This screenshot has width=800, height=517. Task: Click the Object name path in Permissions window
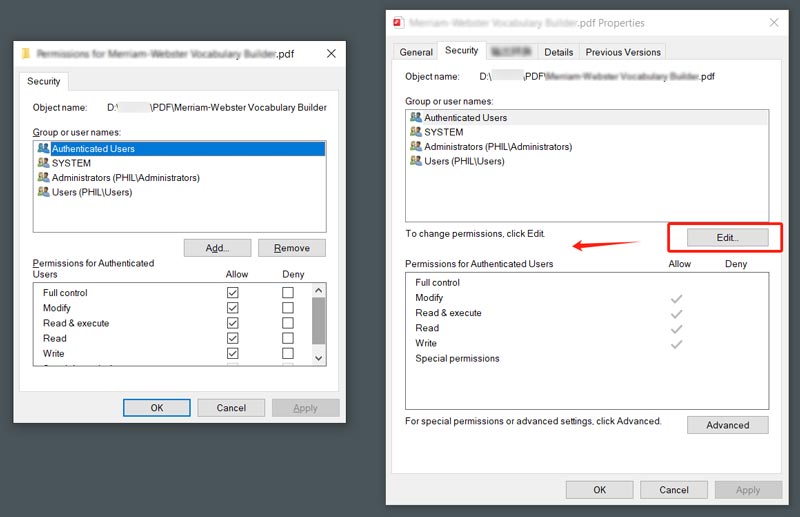tap(217, 107)
